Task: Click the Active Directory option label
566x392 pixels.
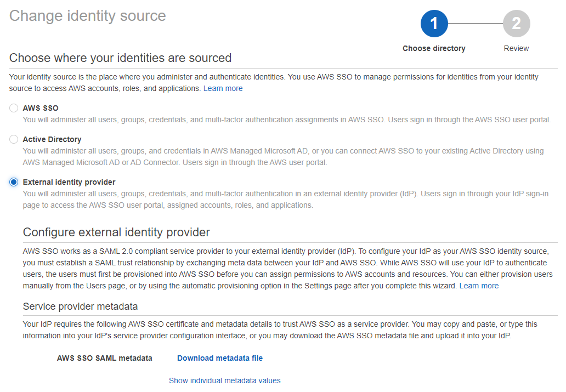Action: (52, 139)
